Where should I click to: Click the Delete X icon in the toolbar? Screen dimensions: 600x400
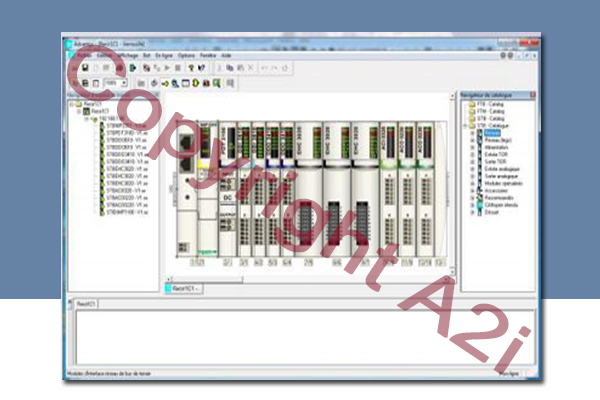click(x=251, y=67)
